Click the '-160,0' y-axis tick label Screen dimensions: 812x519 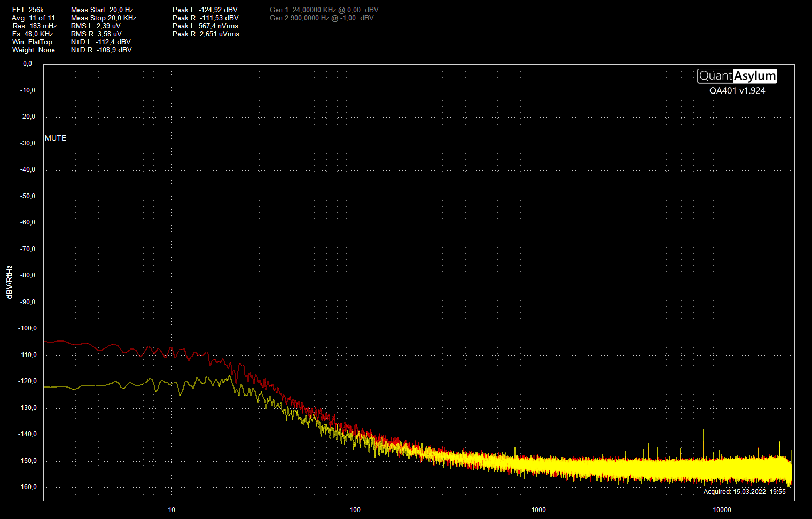(28, 487)
